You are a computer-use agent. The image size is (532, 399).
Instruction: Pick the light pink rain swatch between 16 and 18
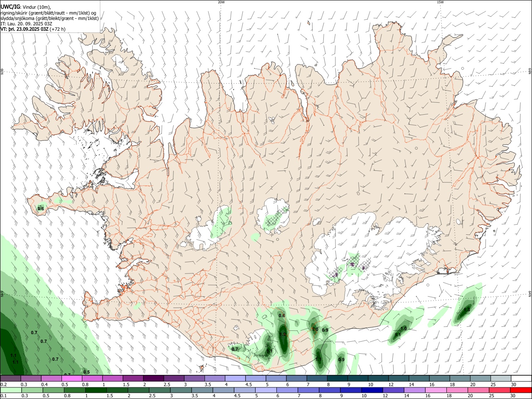[435, 390]
